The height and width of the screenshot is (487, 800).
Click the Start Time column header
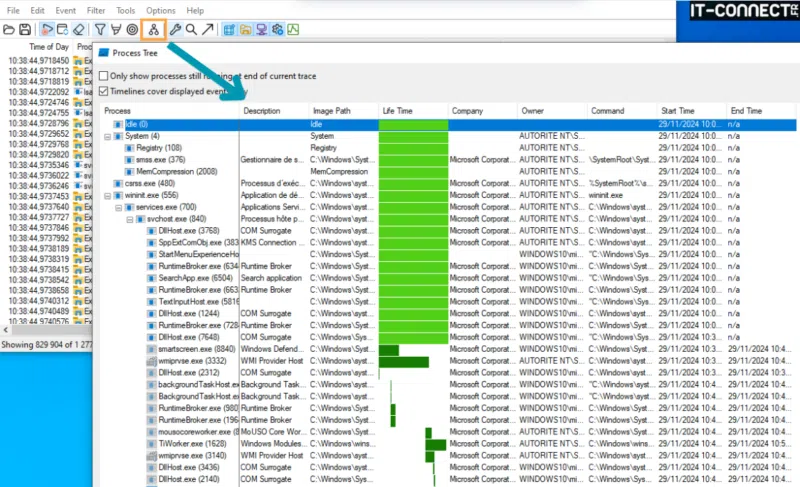pos(691,111)
